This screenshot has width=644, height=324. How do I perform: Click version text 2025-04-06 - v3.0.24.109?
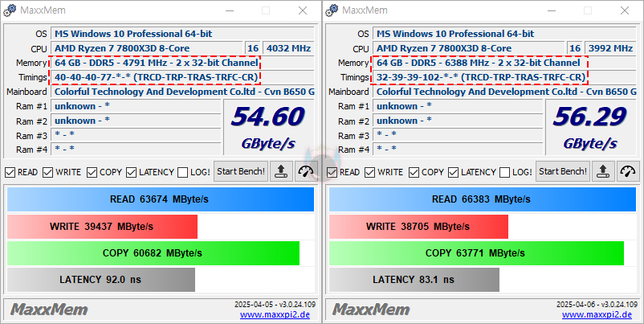pyautogui.click(x=597, y=305)
